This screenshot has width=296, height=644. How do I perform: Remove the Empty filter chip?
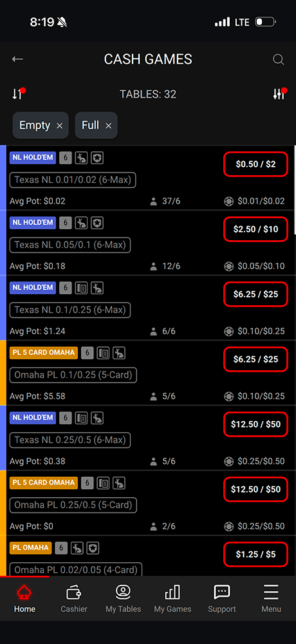pos(60,126)
